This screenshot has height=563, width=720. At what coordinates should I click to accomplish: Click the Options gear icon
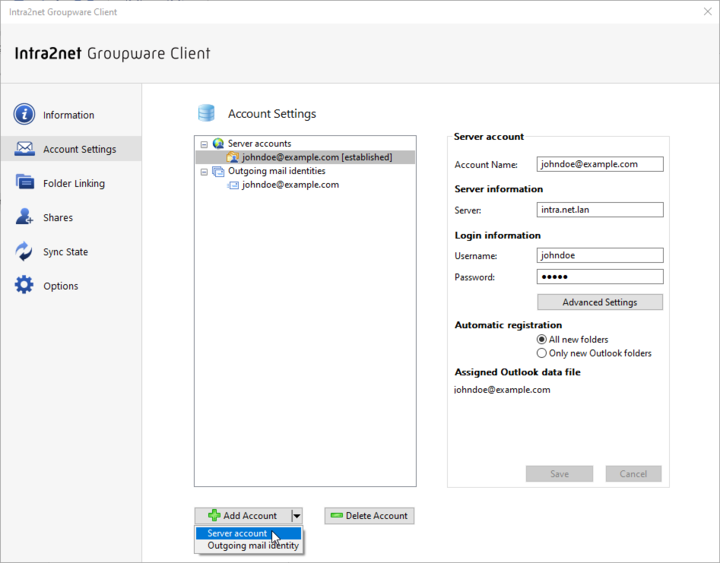coord(24,285)
